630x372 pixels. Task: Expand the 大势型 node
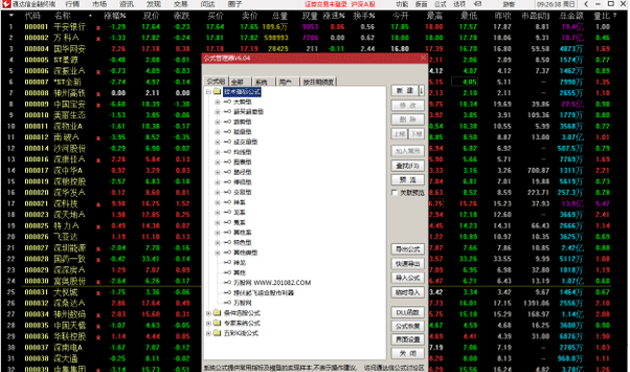pos(217,102)
